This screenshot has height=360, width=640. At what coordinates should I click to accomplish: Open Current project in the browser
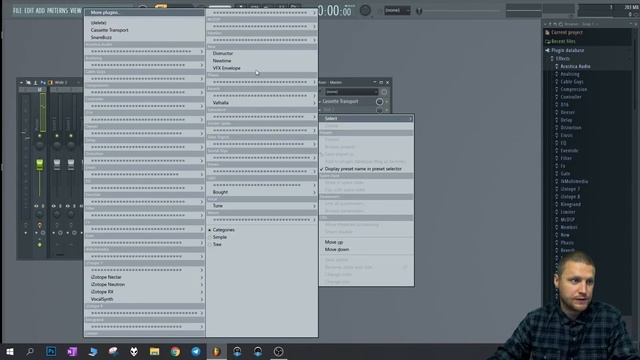pyautogui.click(x=567, y=32)
